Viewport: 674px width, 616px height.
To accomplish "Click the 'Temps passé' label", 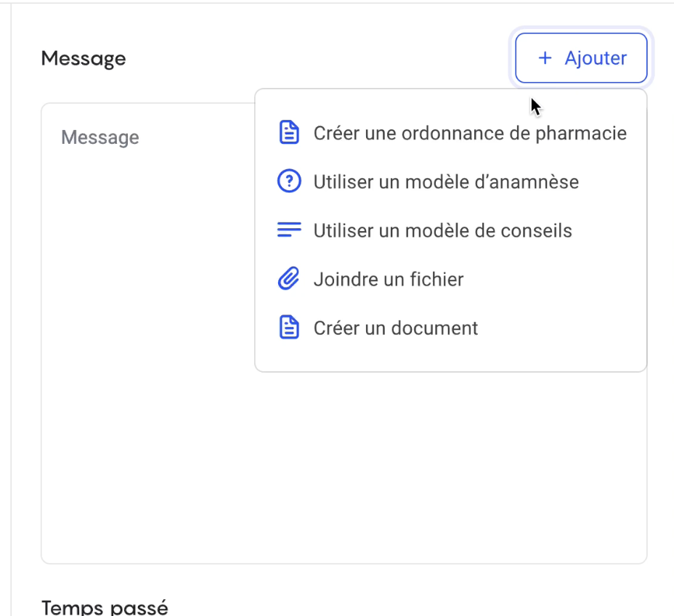I will coord(105,607).
